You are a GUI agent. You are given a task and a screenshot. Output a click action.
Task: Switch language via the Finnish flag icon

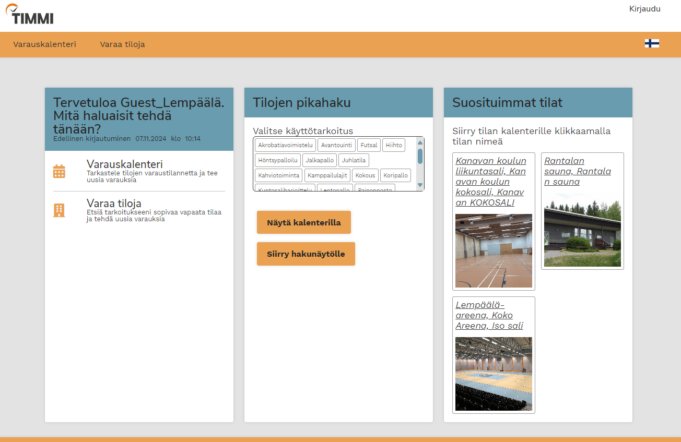coord(651,44)
